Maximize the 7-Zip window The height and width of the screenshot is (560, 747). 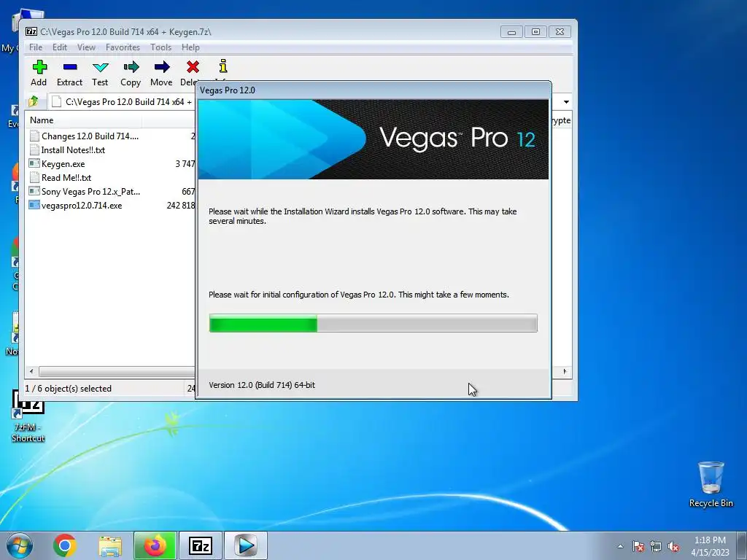pos(535,32)
